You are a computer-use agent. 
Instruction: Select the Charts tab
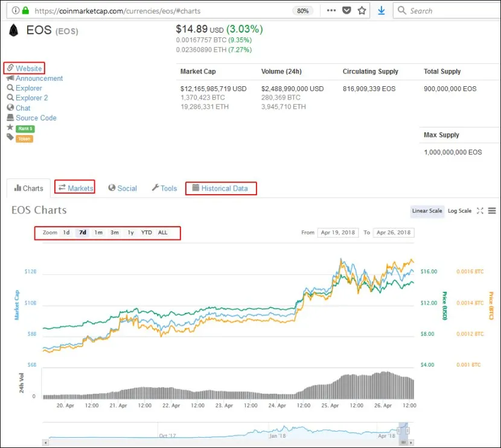28,188
